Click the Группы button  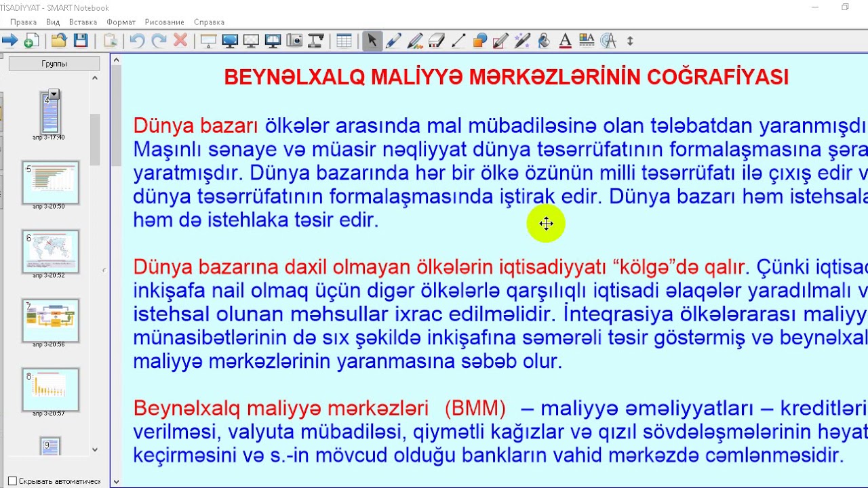point(54,64)
